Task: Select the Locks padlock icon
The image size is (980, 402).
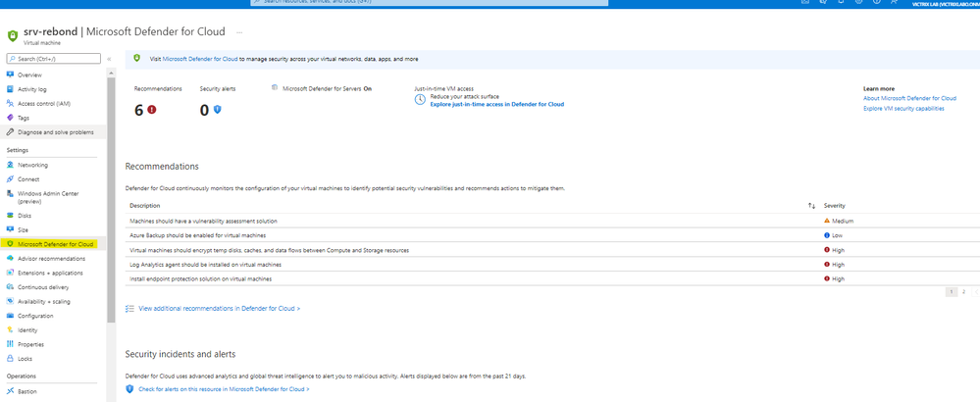Action: [10, 358]
